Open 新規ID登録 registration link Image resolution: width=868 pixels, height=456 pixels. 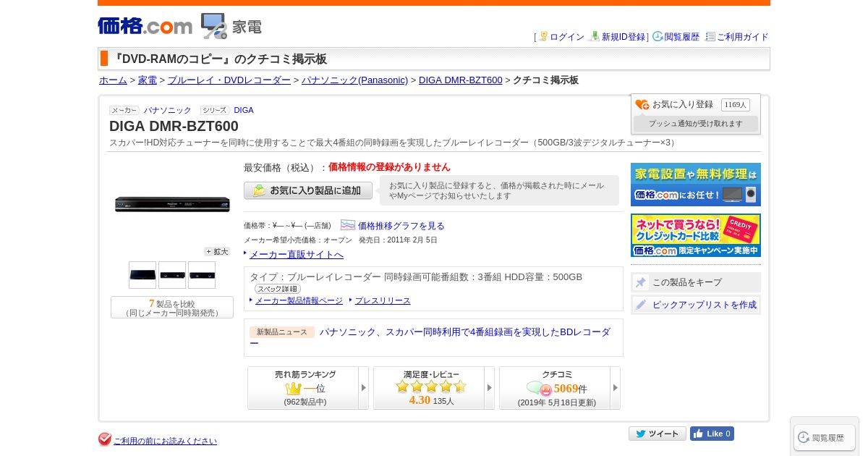pyautogui.click(x=624, y=37)
